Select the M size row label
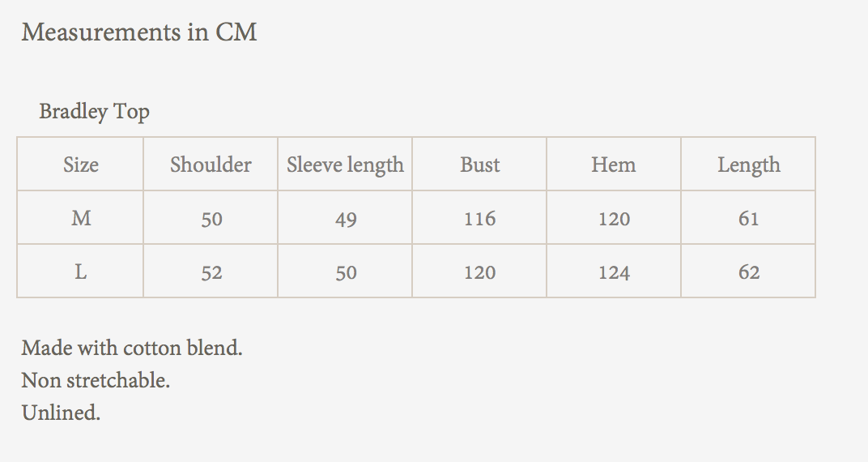Screen dimensions: 868x462 pos(81,218)
